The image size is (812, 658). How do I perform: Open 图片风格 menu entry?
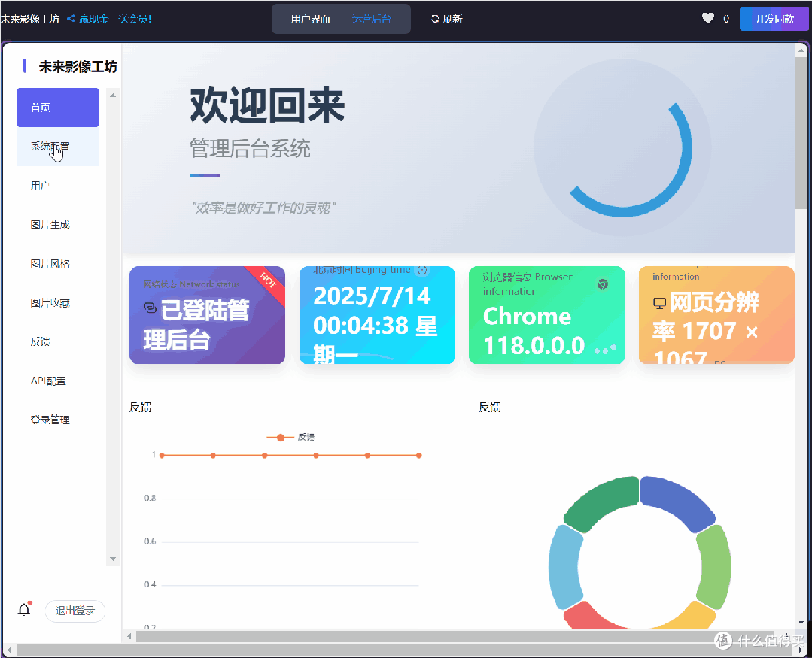pos(58,264)
